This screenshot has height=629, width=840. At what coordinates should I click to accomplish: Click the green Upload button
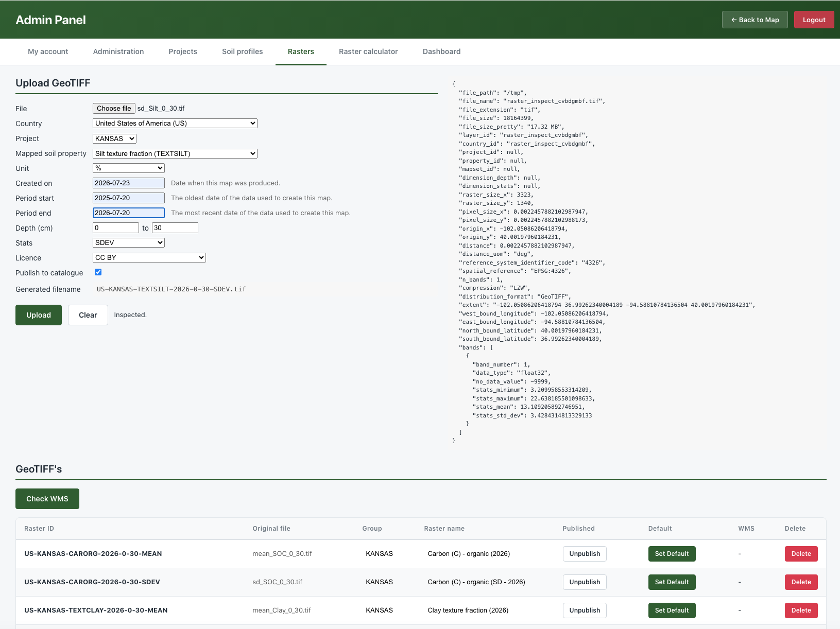(x=39, y=315)
